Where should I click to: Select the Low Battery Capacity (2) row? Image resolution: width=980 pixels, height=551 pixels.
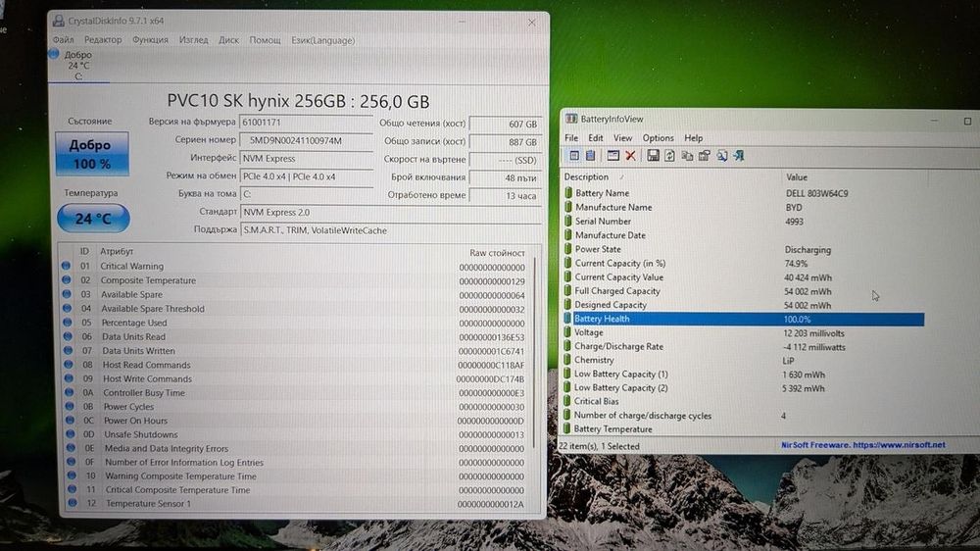pos(744,388)
